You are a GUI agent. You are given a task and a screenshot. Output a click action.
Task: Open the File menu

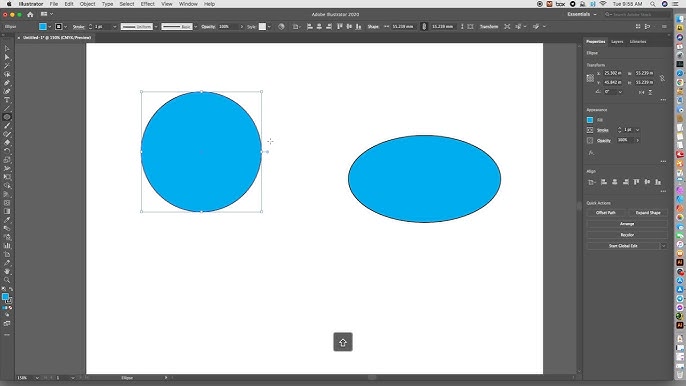(54, 4)
